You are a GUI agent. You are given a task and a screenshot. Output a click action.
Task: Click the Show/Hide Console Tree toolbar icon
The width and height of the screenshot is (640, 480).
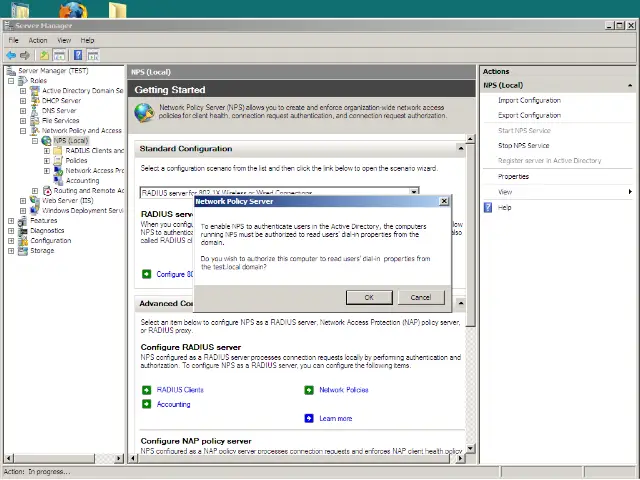(59, 55)
